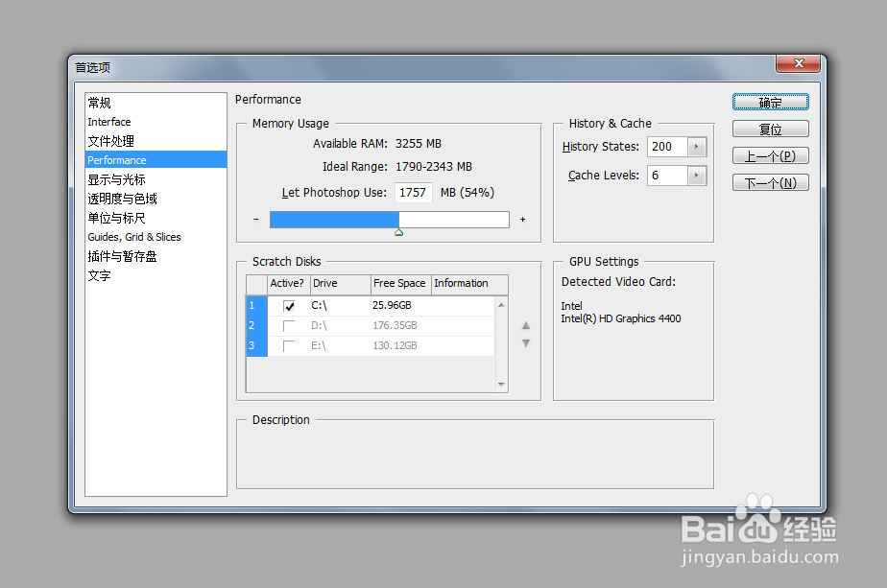Image resolution: width=887 pixels, height=588 pixels.
Task: Select 插件与暂存盘 category
Action: coord(156,256)
